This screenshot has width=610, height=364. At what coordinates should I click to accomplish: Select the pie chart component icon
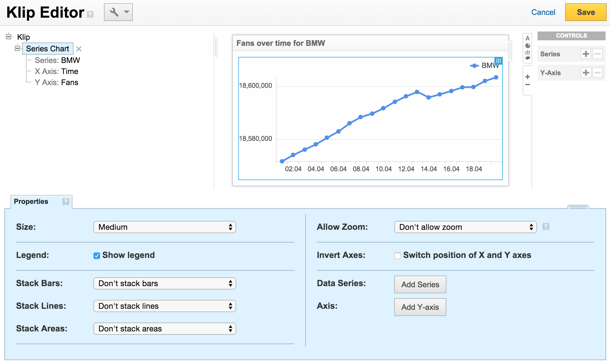click(x=528, y=45)
